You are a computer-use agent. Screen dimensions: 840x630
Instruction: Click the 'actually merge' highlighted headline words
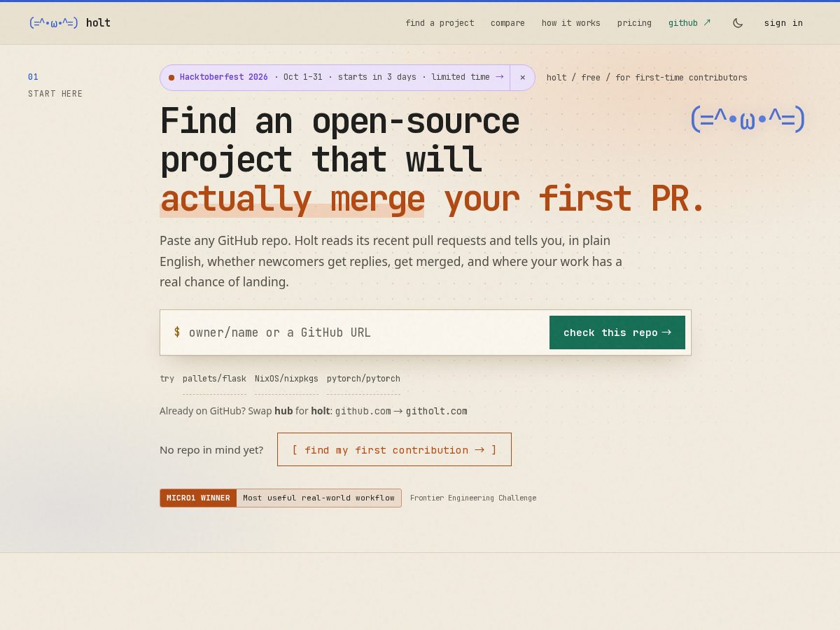click(292, 199)
